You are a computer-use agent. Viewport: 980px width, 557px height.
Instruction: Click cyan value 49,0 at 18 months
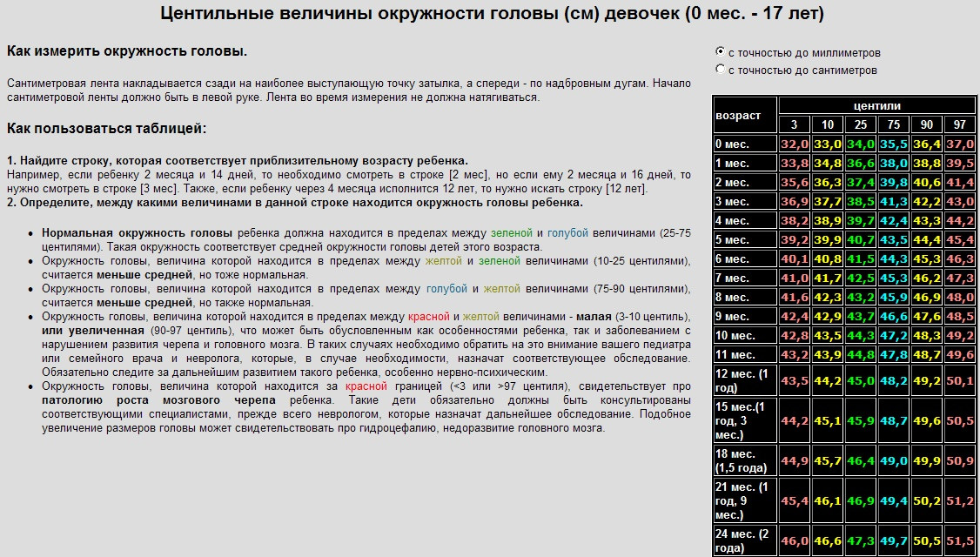click(894, 460)
